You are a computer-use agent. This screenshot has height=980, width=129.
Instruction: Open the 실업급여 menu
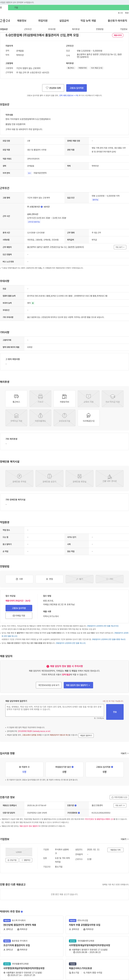[64, 21]
